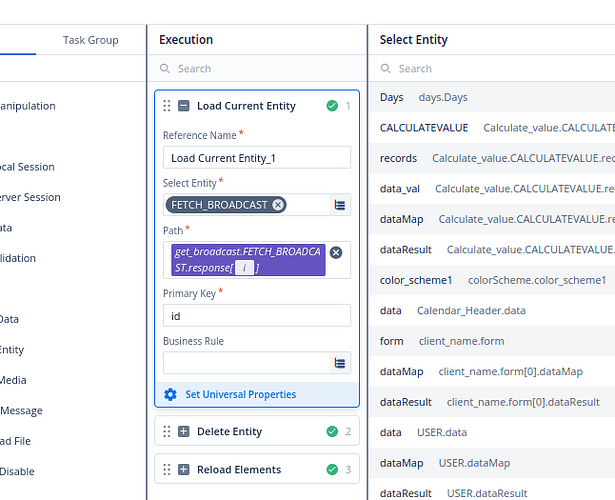Focus the Primary Key input field
The height and width of the screenshot is (500, 615).
pos(257,315)
